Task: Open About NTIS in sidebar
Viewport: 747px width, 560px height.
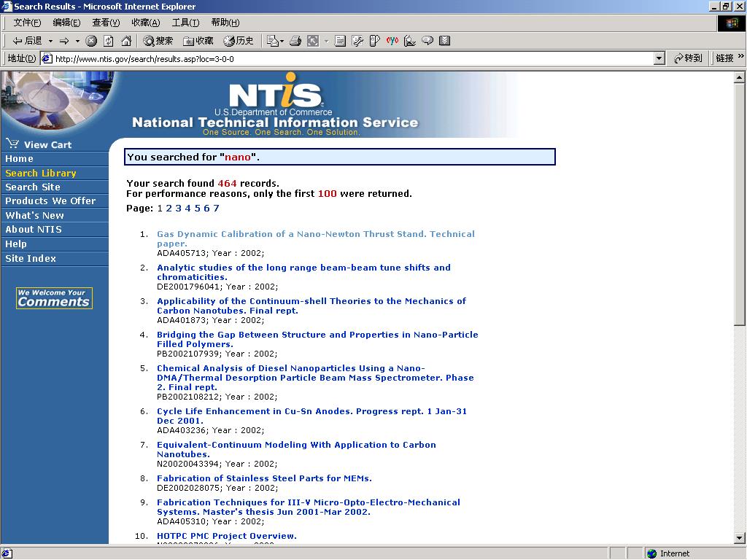Action: 34,230
